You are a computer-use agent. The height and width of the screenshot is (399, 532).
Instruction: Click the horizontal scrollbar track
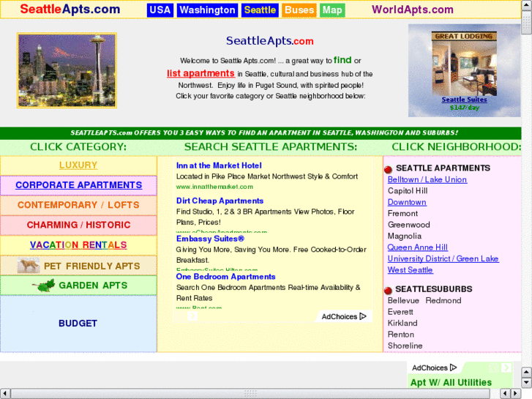click(250, 394)
